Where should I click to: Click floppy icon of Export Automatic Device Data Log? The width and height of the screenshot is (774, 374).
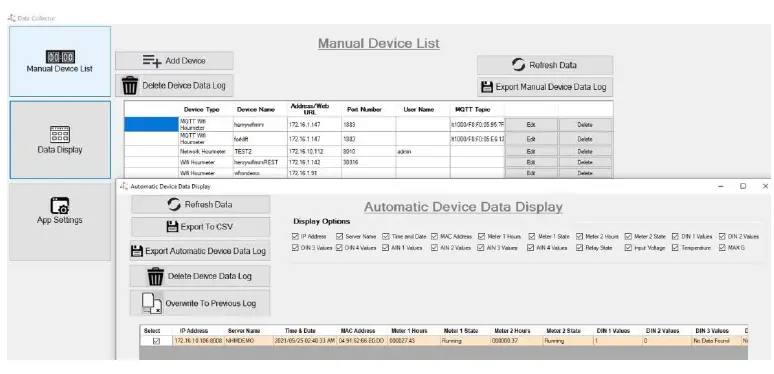(x=137, y=251)
